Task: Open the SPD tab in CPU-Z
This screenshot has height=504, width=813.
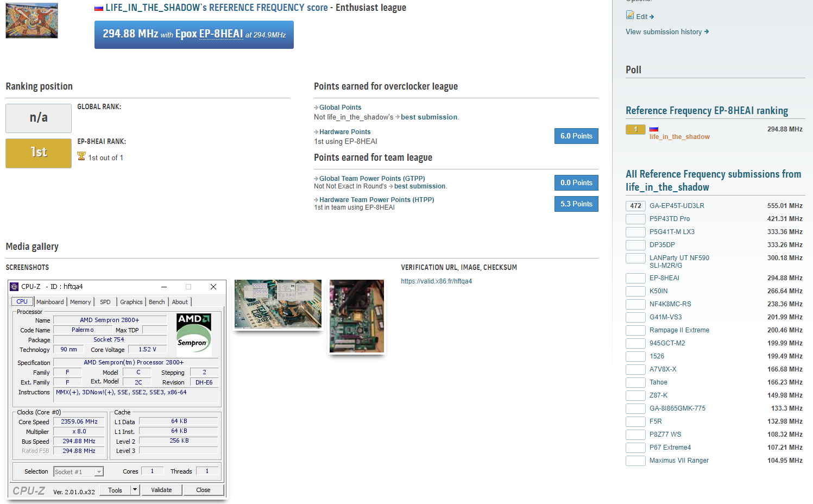Action: (x=105, y=302)
